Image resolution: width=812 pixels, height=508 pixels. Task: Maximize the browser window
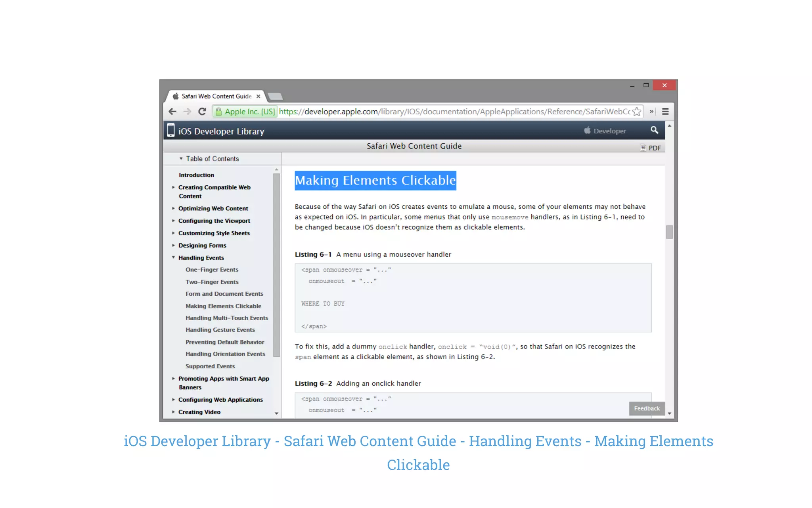point(646,85)
